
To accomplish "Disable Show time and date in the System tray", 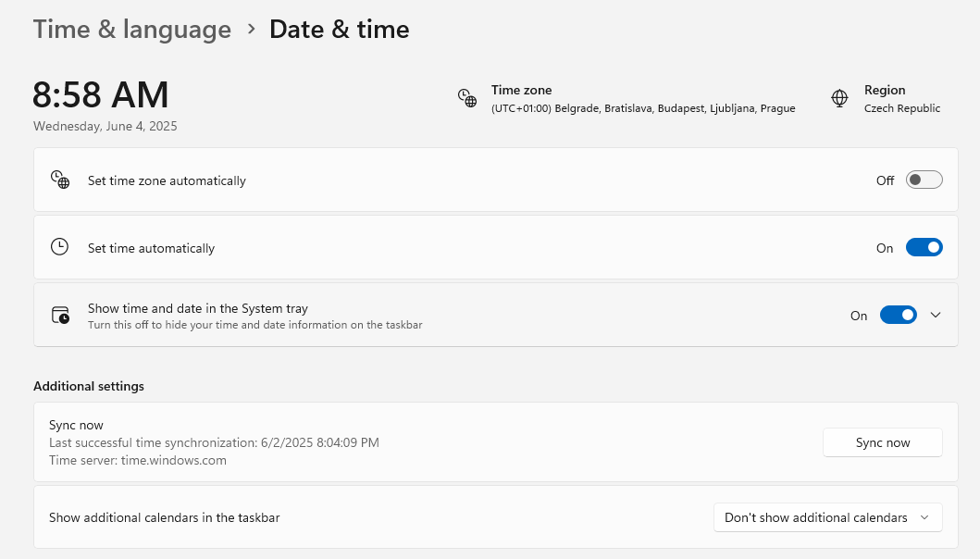I will (898, 315).
